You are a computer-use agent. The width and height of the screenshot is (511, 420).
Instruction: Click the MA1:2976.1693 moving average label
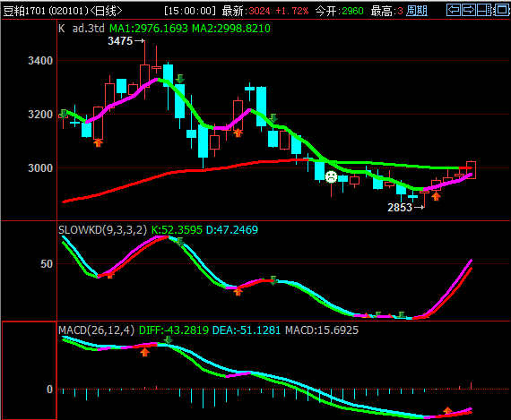149,29
